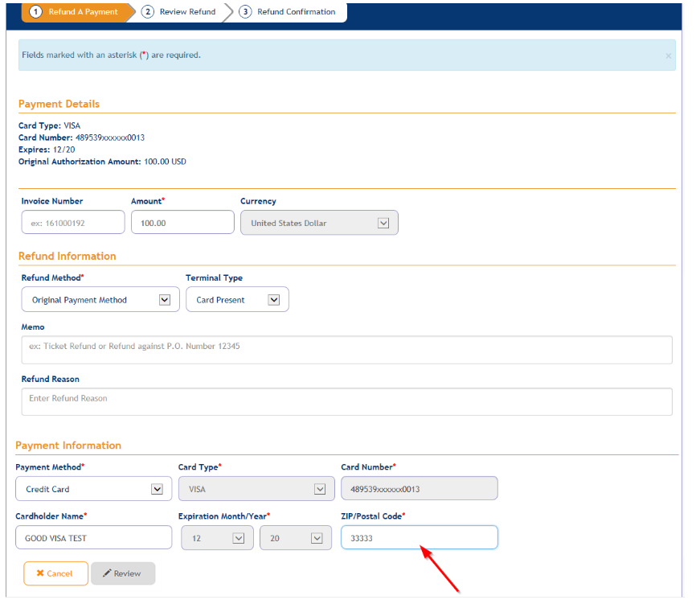Click the ZIP/Postal Code field
This screenshot has width=700, height=608.
(x=419, y=538)
